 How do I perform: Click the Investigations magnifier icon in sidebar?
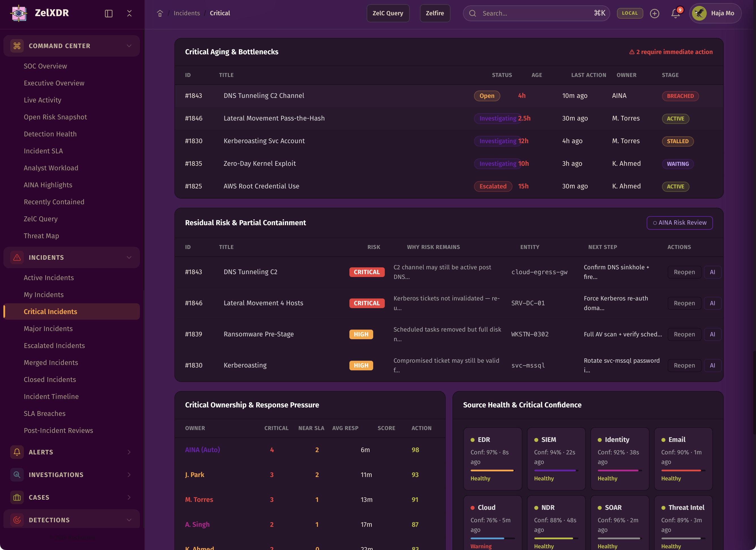(17, 475)
